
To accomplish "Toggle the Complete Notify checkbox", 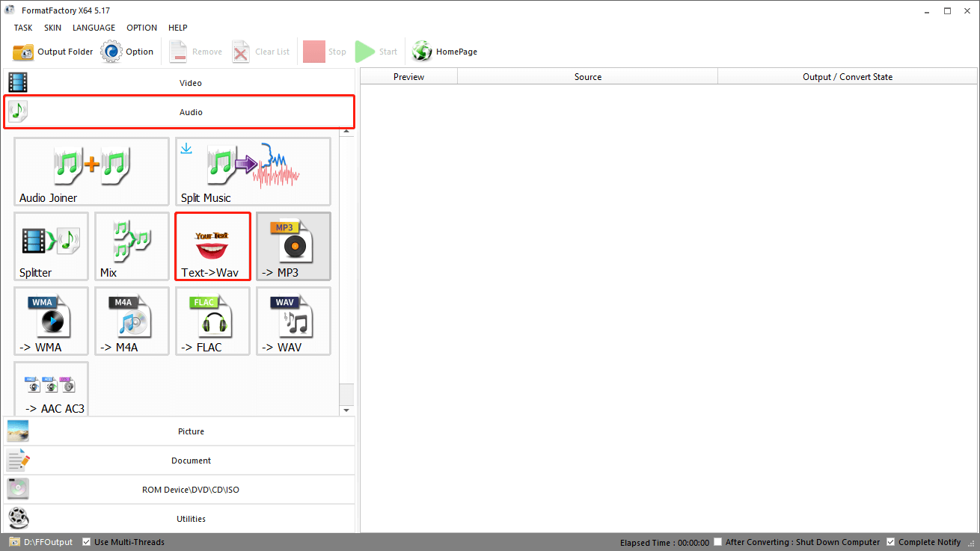I will click(x=890, y=542).
